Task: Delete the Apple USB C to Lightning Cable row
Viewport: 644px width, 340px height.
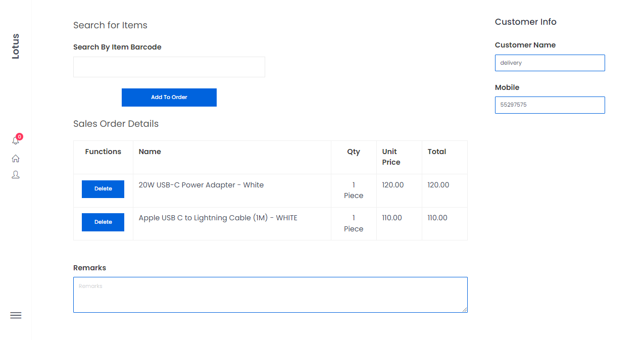Action: pyautogui.click(x=103, y=222)
